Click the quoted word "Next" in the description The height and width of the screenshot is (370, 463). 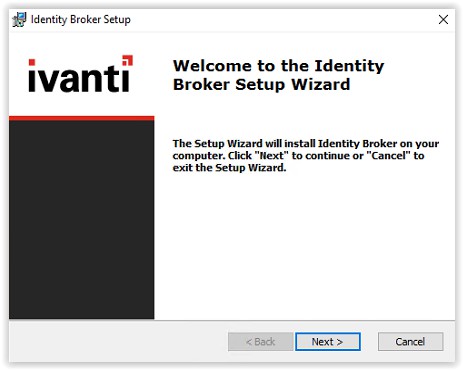tap(271, 156)
